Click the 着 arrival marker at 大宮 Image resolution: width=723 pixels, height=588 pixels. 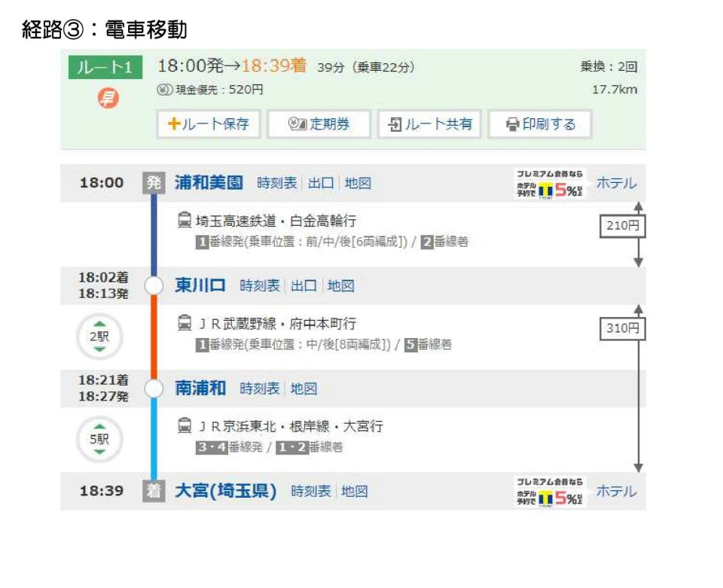click(153, 491)
